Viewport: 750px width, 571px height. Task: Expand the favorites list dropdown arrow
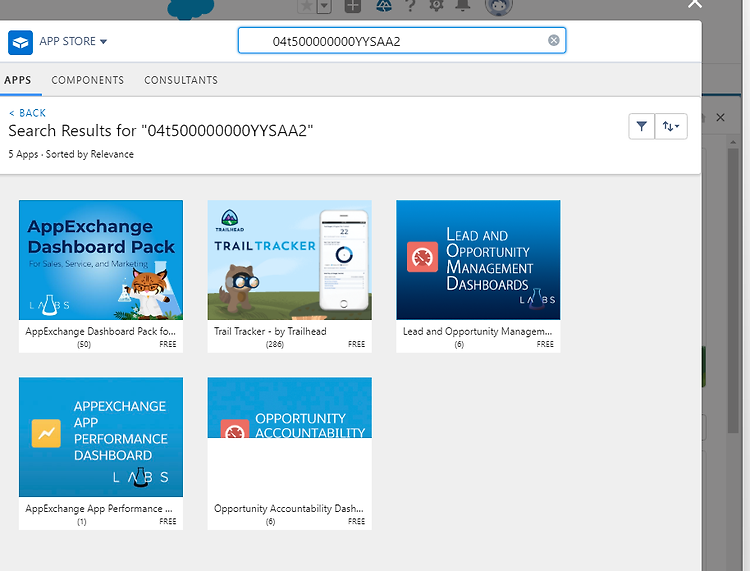[324, 6]
